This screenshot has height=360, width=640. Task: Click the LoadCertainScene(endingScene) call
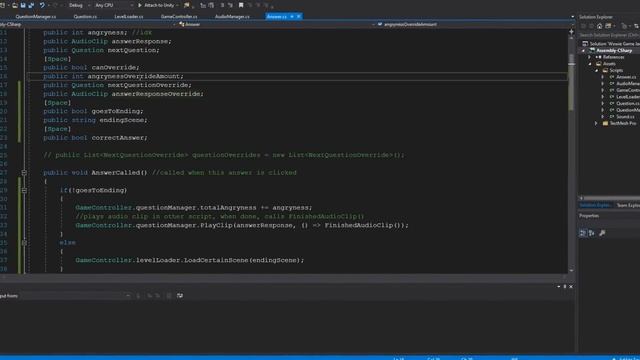[x=243, y=260]
